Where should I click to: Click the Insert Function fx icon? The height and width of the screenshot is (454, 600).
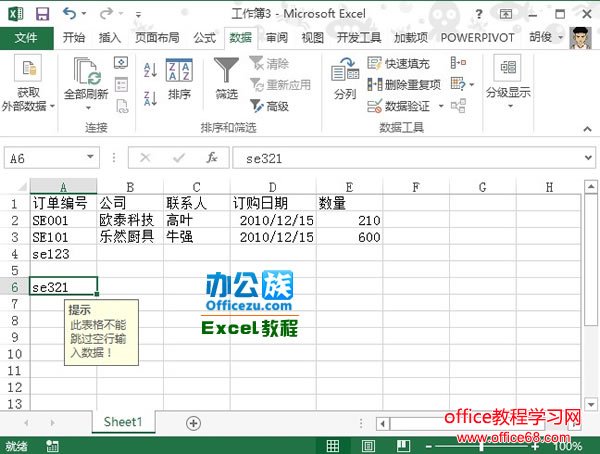(212, 157)
